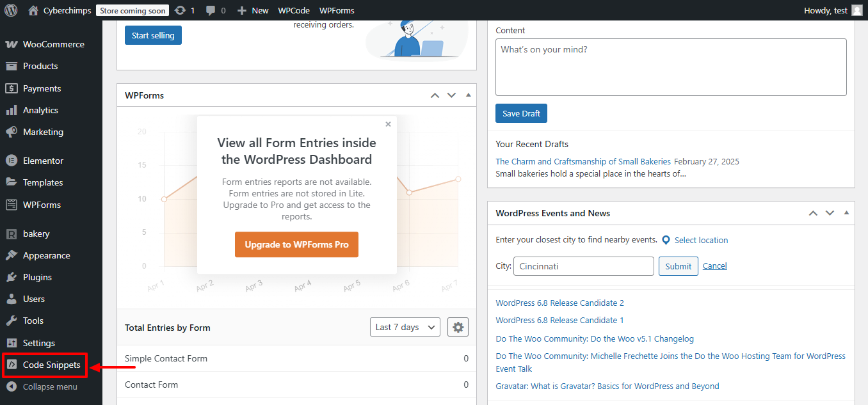Click the Code Snippets sidebar icon
Viewport: 868px width, 405px height.
pos(12,365)
